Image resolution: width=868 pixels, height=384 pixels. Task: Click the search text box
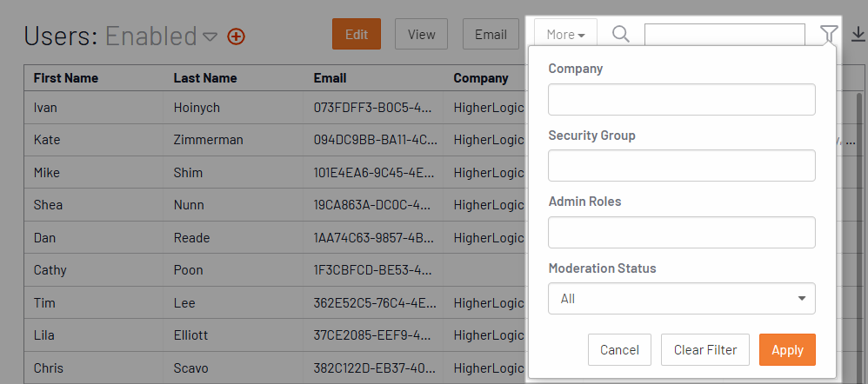click(724, 35)
